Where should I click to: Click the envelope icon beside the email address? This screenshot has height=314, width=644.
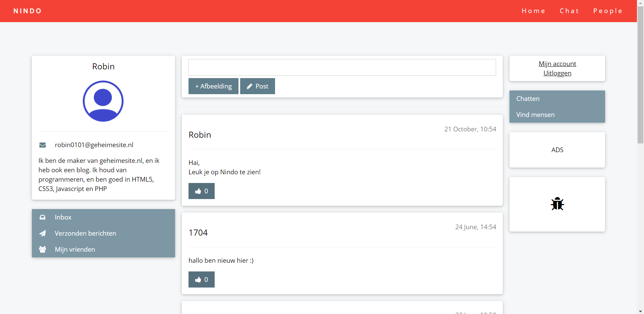point(43,145)
